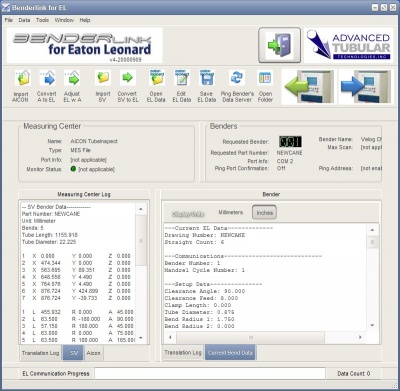Ping Bender's Data Server
This screenshot has width=400, height=391.
(x=237, y=79)
